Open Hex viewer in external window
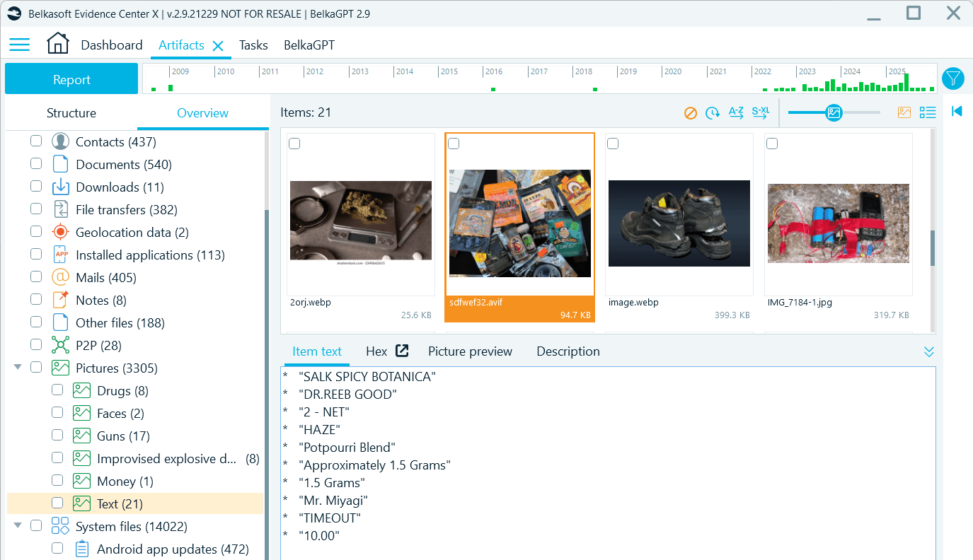This screenshot has width=973, height=560. (x=402, y=351)
